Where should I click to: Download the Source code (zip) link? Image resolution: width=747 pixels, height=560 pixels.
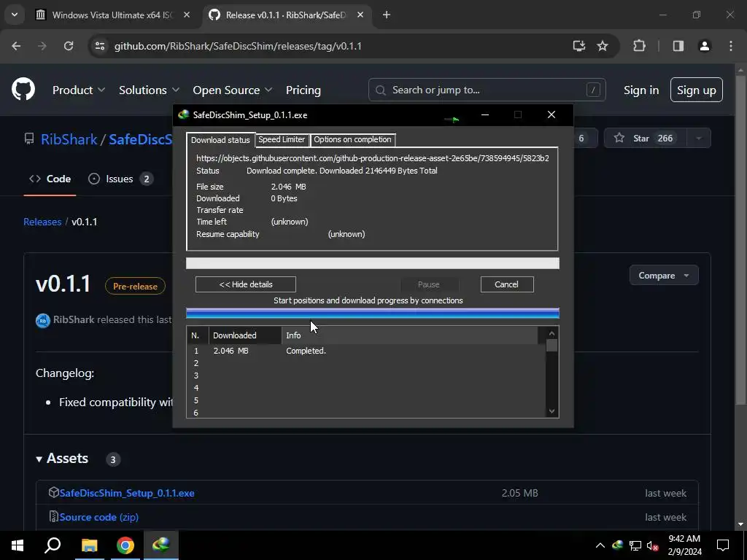[x=99, y=517]
